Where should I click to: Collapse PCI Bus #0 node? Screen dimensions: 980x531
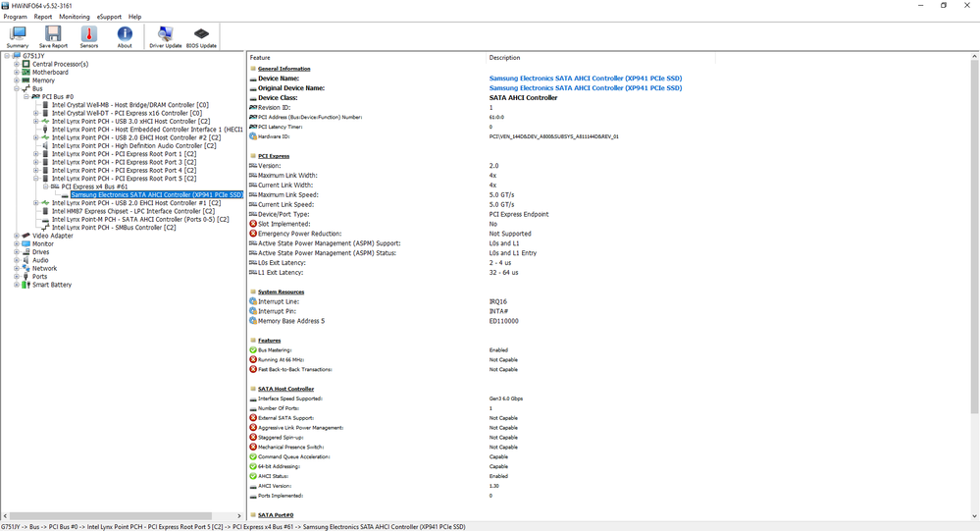coord(26,96)
